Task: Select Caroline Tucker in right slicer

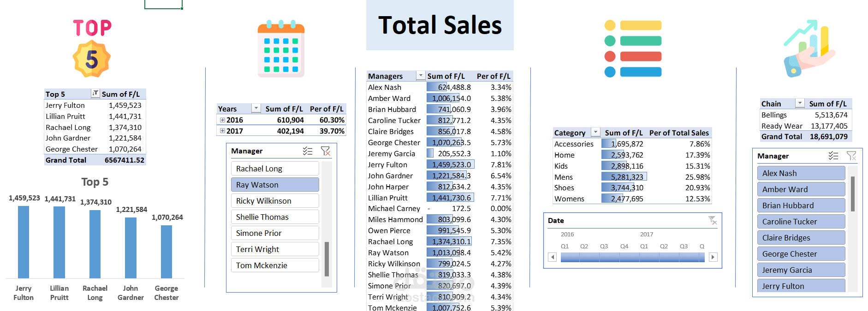Action: pyautogui.click(x=801, y=222)
